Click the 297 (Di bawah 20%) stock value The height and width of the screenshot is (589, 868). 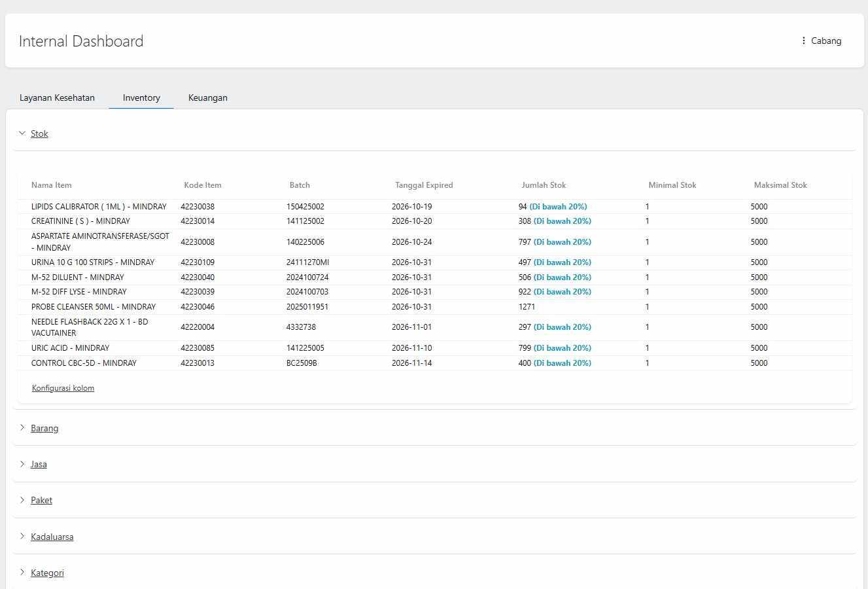click(555, 327)
